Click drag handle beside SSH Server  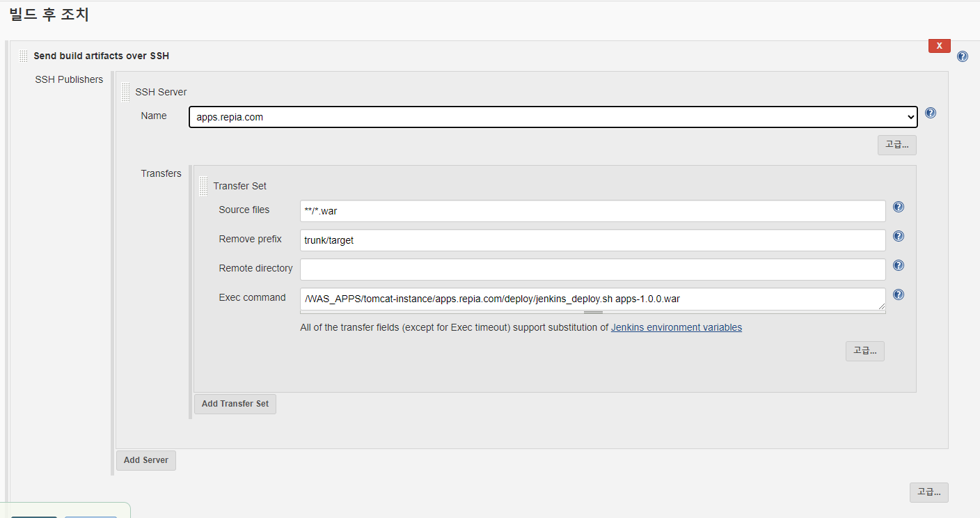pos(125,92)
